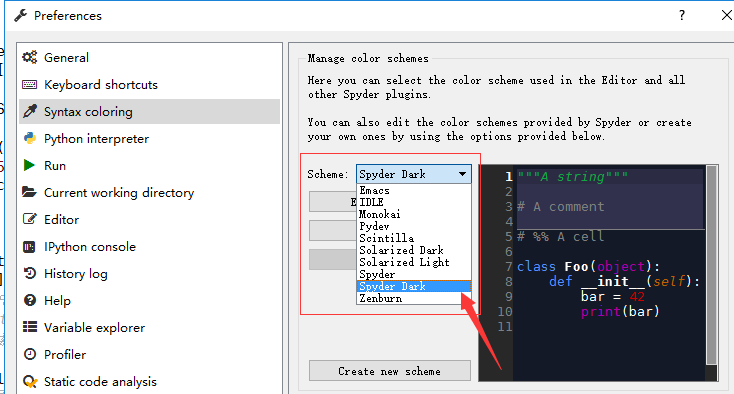Open the General section
This screenshot has height=394, width=734.
pos(149,58)
